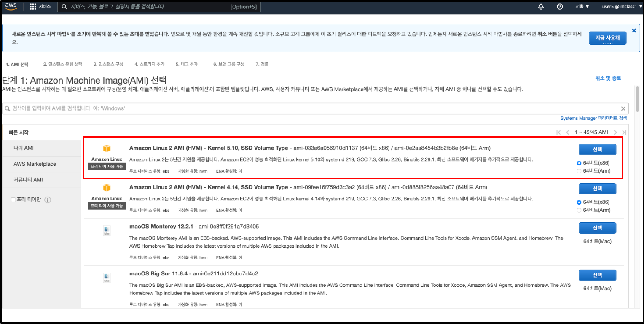
Task: Open the Quick Start AMI category
Action: [41, 132]
